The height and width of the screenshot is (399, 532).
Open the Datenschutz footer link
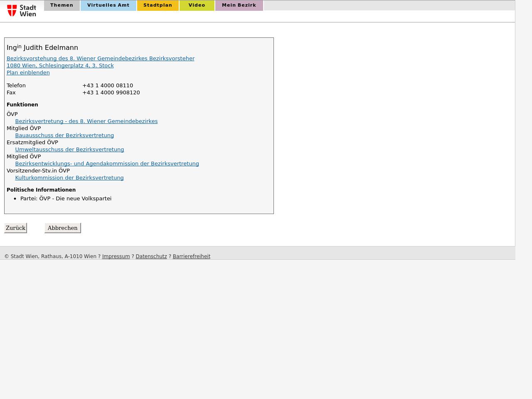point(151,256)
